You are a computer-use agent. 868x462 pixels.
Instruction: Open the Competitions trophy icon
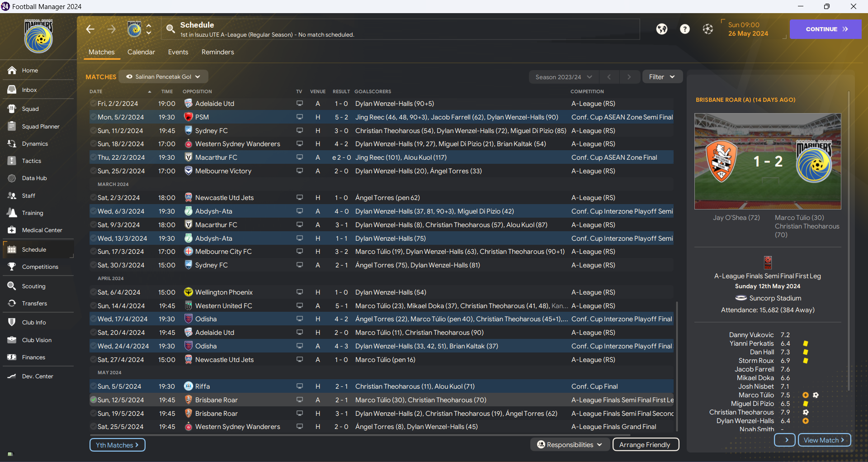[12, 267]
